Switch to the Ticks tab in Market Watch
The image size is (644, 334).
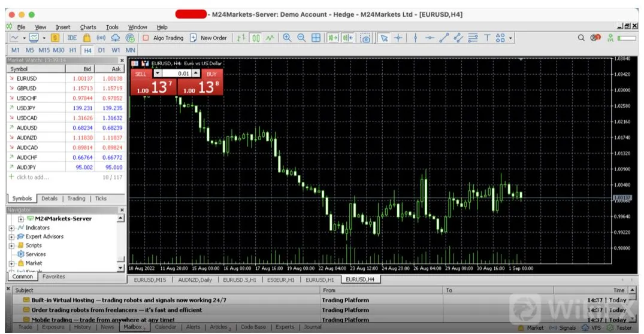click(101, 199)
